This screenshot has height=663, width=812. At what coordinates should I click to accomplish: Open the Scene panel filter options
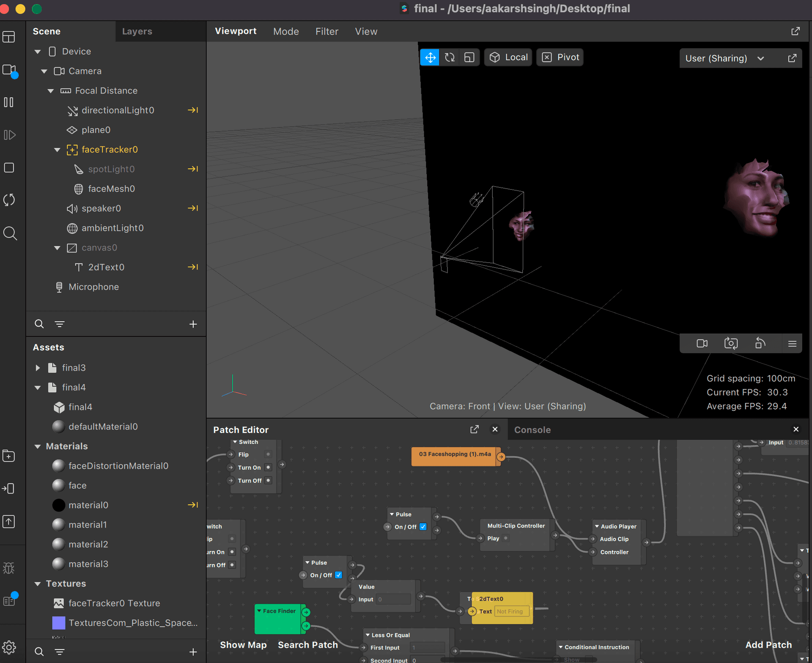(x=60, y=324)
